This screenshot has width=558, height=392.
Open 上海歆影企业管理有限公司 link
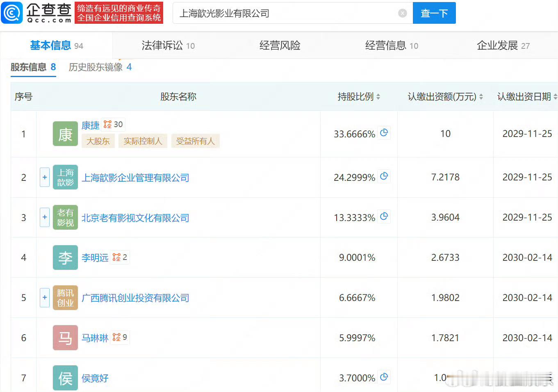point(135,178)
